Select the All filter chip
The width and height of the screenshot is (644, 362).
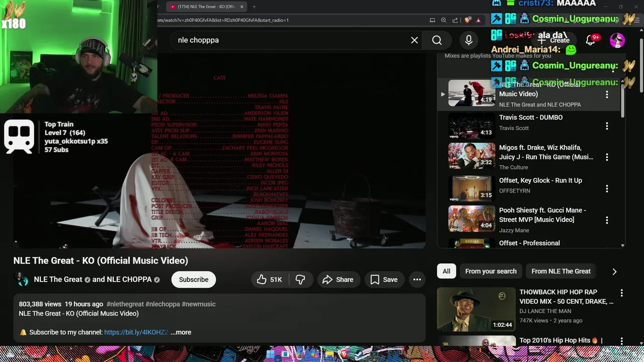pyautogui.click(x=446, y=271)
